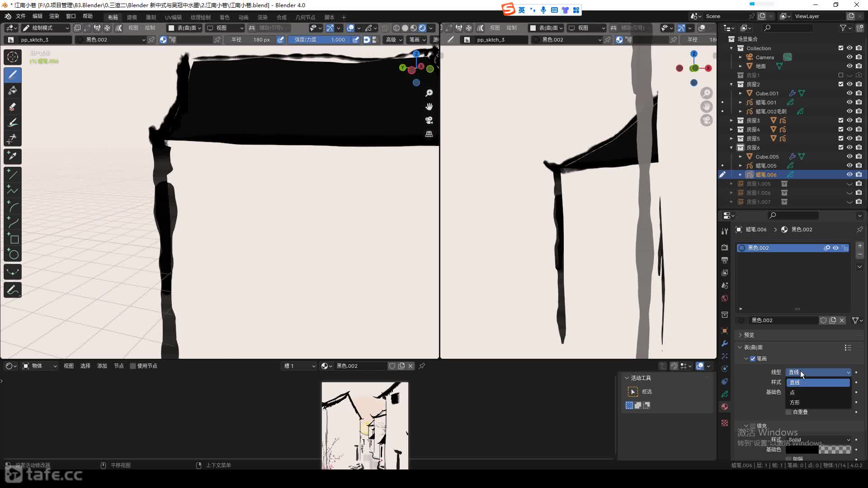
Task: Choose 方形 in the line type list
Action: click(818, 402)
